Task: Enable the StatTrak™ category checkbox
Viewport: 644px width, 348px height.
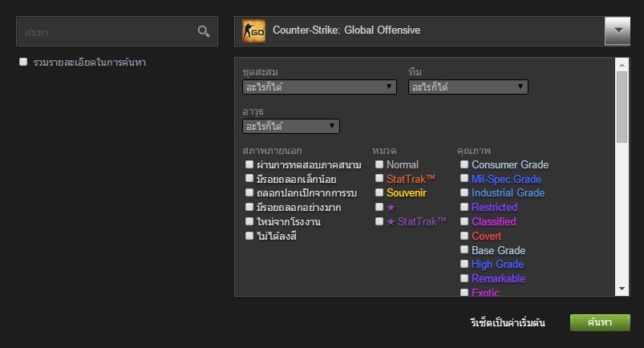Action: [379, 179]
